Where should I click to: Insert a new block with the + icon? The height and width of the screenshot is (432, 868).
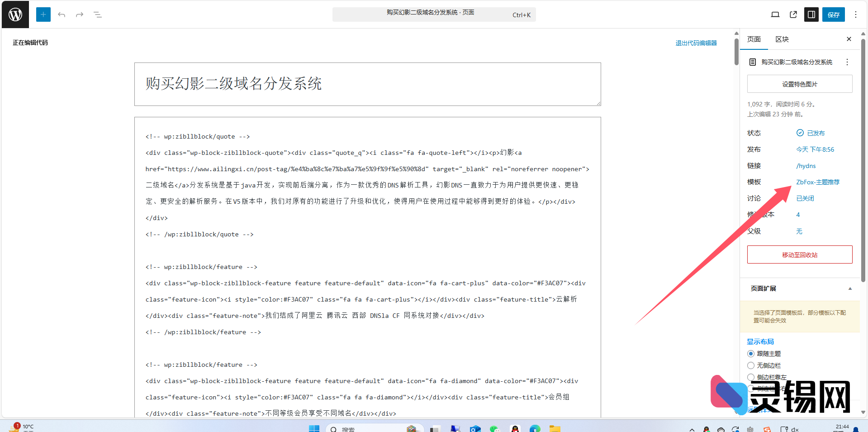tap(43, 14)
